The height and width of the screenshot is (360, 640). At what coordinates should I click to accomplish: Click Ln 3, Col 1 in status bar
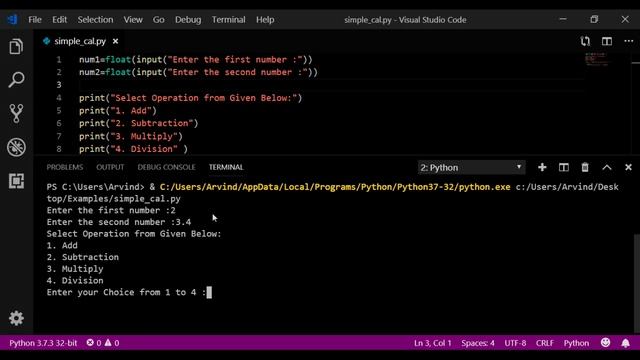click(x=433, y=343)
